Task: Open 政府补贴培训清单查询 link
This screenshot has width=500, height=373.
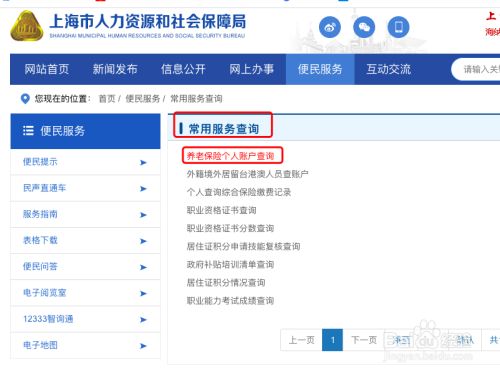Action: (230, 265)
